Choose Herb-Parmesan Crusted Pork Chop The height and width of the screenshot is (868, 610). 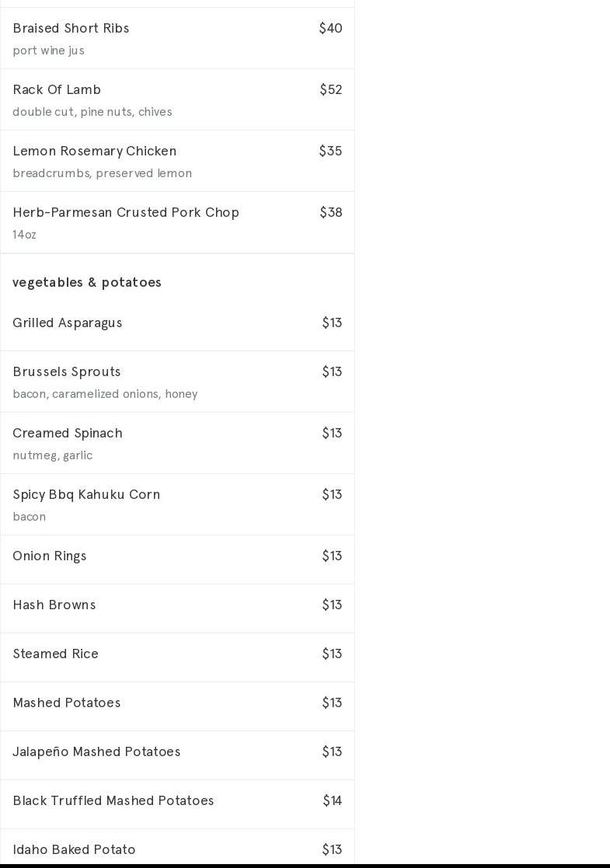[126, 212]
